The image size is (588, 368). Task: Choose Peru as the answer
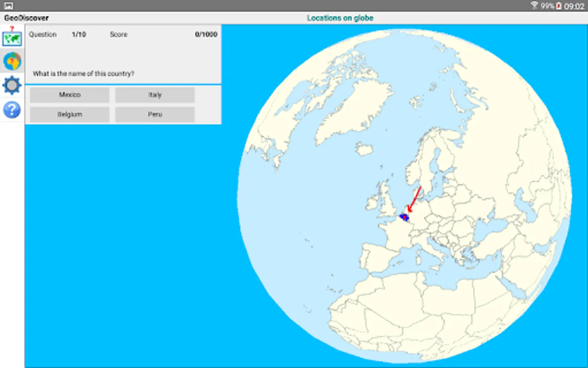pyautogui.click(x=155, y=114)
